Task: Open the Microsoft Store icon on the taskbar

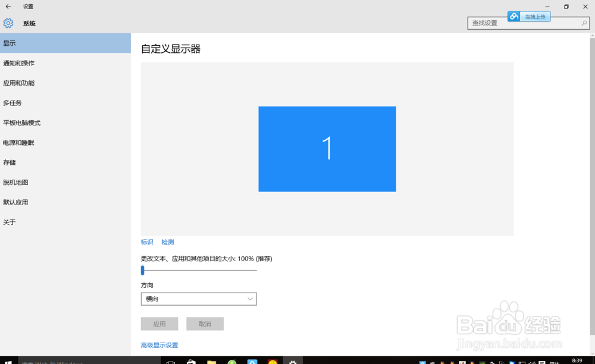Action: [x=191, y=361]
